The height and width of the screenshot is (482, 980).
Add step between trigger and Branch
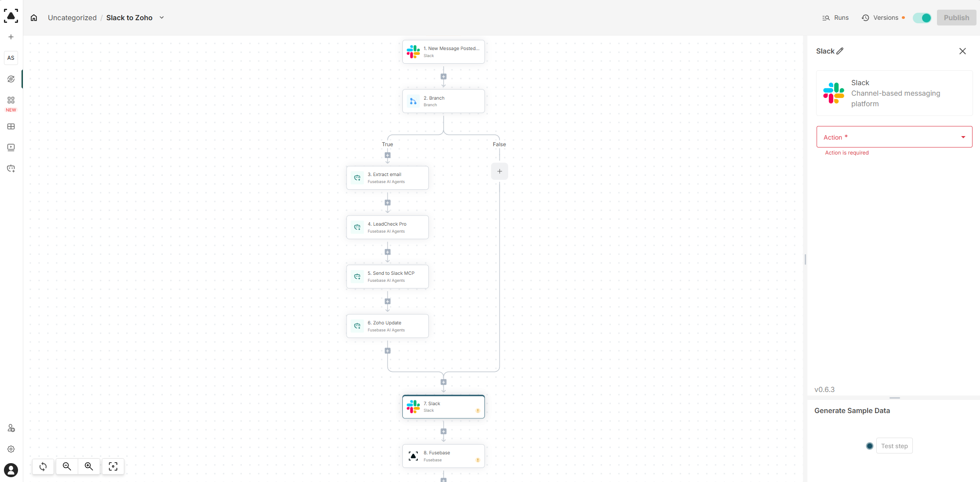click(444, 76)
